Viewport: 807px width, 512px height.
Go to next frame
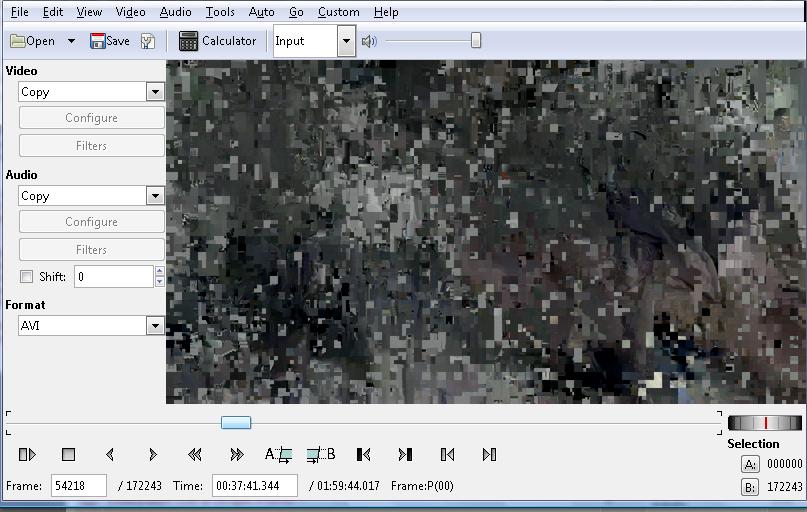pos(152,454)
